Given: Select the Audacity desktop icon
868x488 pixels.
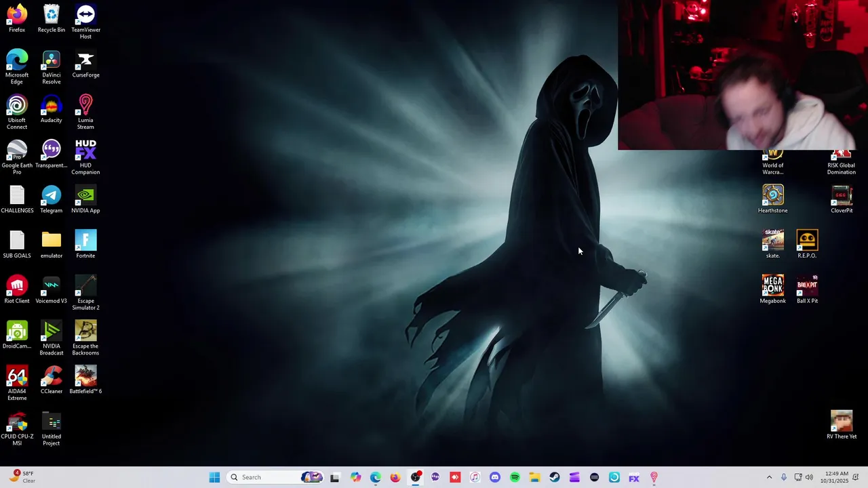Looking at the screenshot, I should (x=52, y=109).
